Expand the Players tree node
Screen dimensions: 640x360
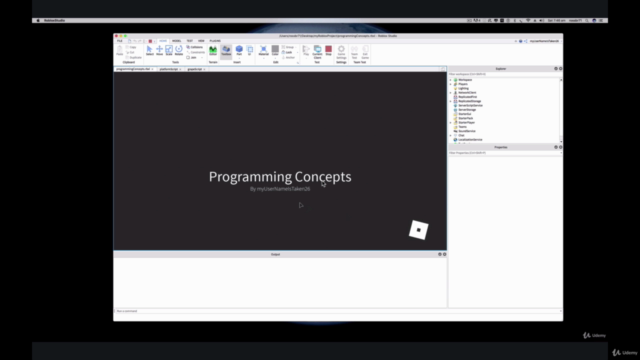coord(451,84)
